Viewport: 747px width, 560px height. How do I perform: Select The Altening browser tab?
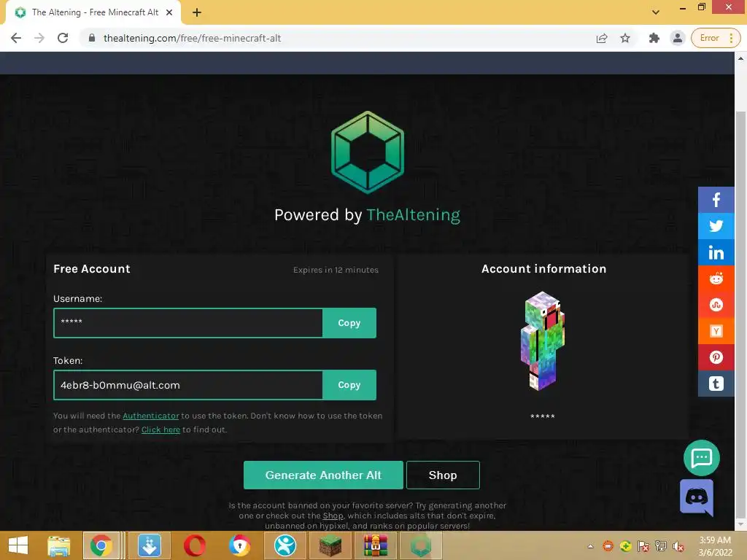[x=94, y=12]
